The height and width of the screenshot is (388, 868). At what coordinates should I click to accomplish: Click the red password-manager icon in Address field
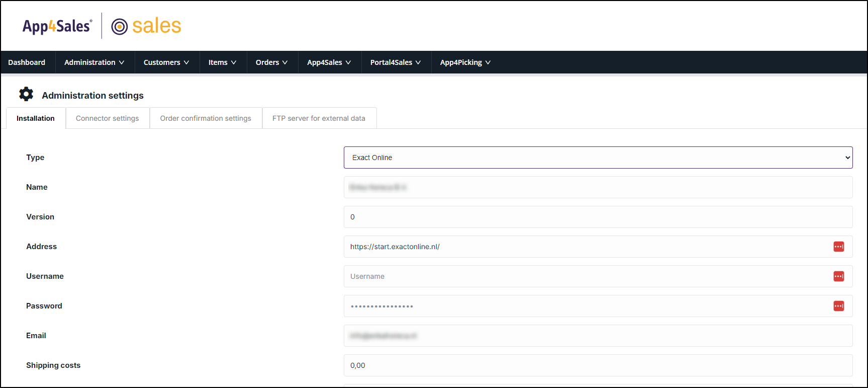click(x=839, y=247)
